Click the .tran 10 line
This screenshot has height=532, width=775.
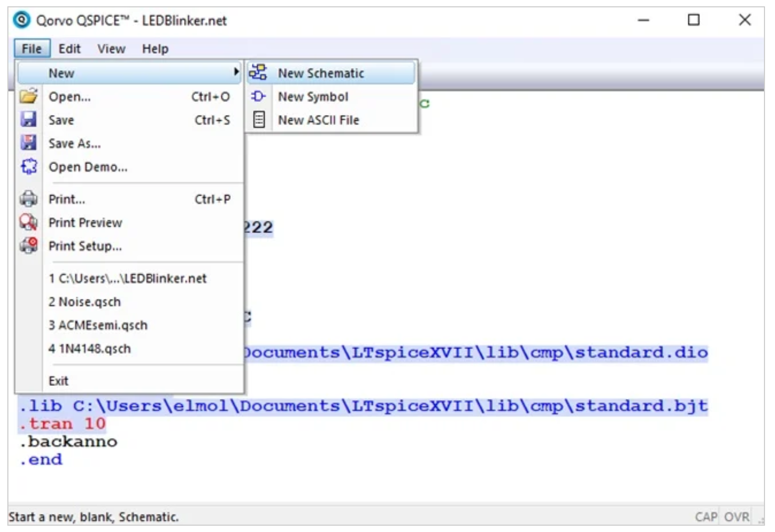63,424
